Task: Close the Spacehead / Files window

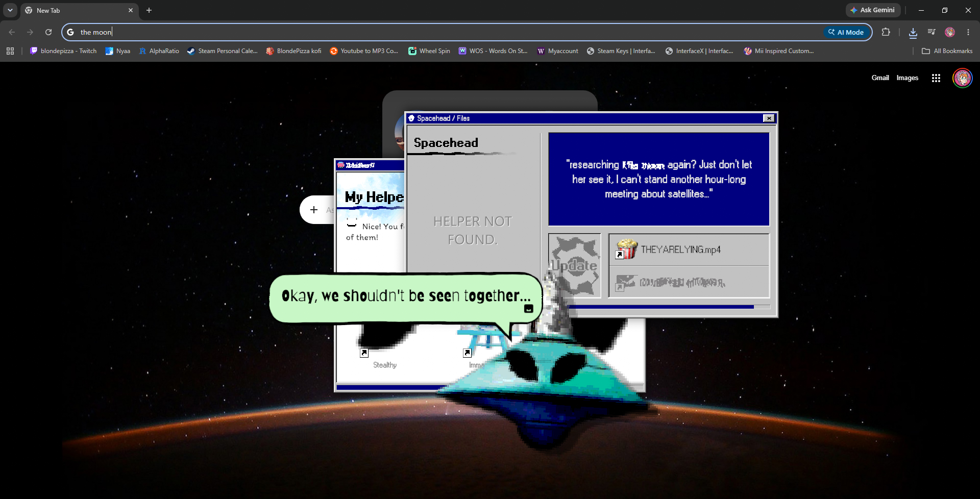Action: click(769, 118)
